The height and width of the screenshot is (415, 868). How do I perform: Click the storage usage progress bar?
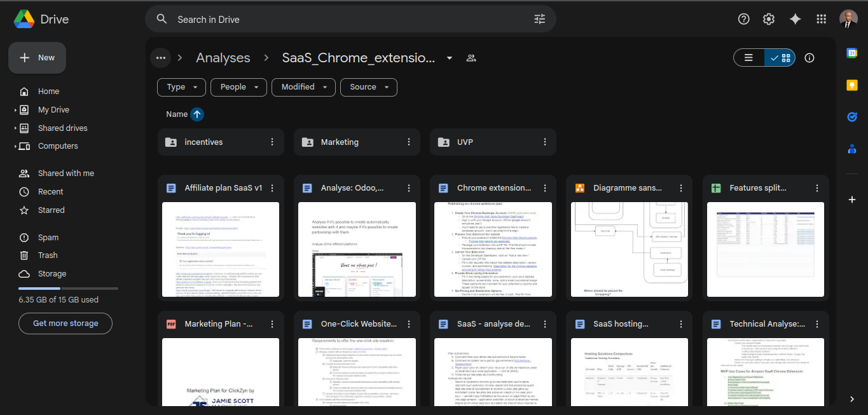(x=68, y=289)
